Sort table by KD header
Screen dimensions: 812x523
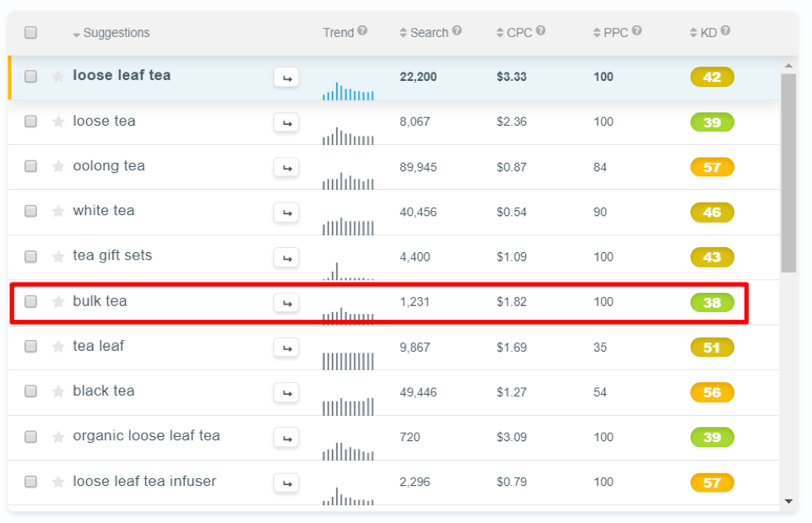[703, 33]
